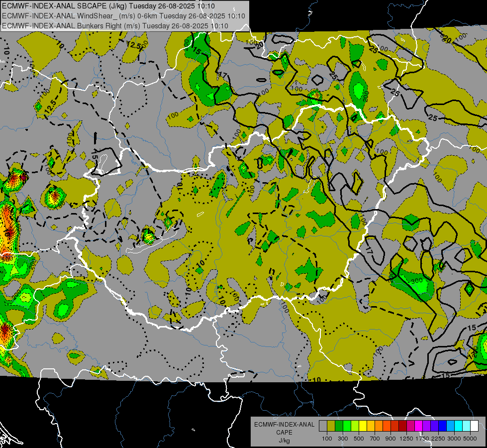Click the legend title ECMWF-INDEX-ANAL
487x448 pixels.
pos(284,425)
